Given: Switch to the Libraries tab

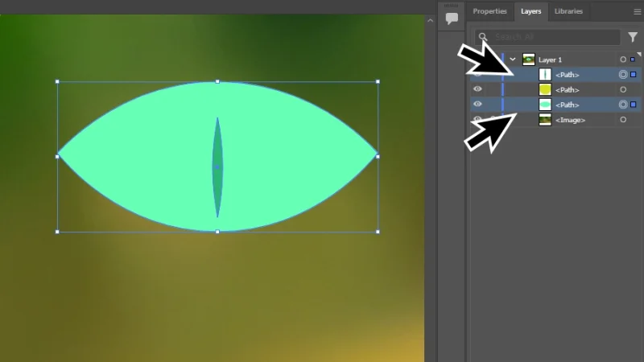Looking at the screenshot, I should click(x=568, y=11).
